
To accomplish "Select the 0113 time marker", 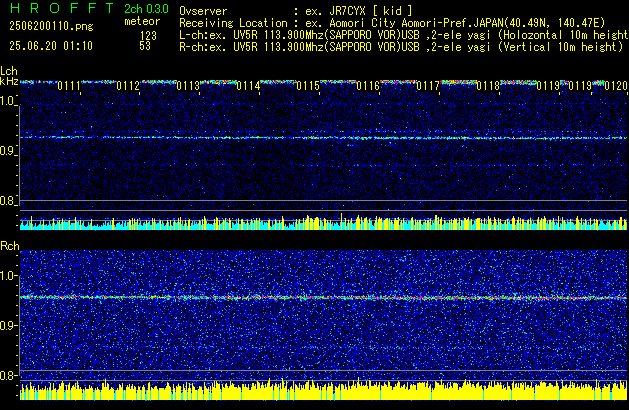I will coord(188,86).
